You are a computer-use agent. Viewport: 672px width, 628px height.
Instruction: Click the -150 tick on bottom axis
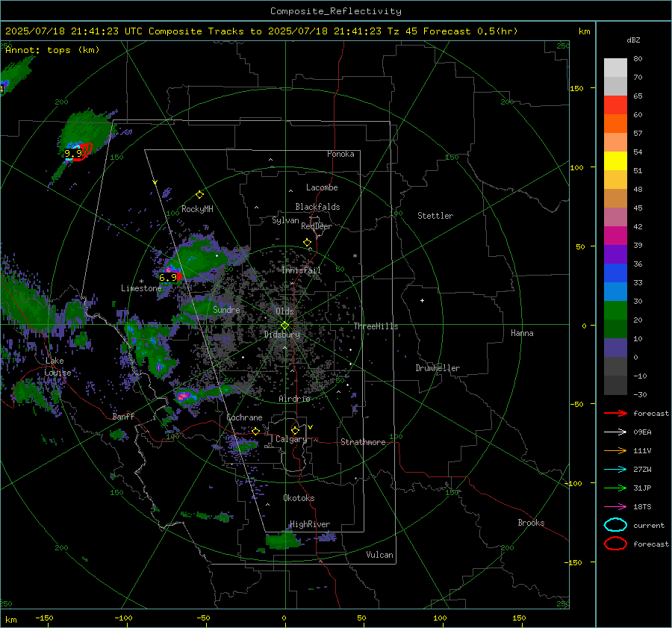44,618
